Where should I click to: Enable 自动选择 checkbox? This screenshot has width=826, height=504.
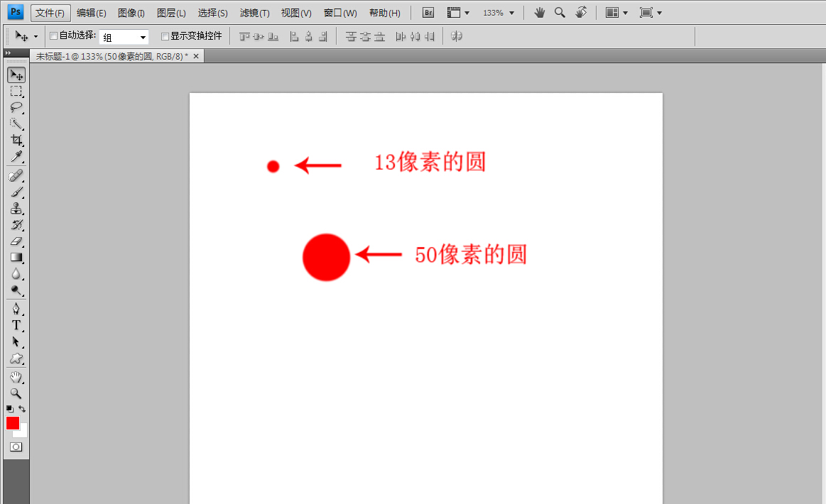[x=54, y=35]
